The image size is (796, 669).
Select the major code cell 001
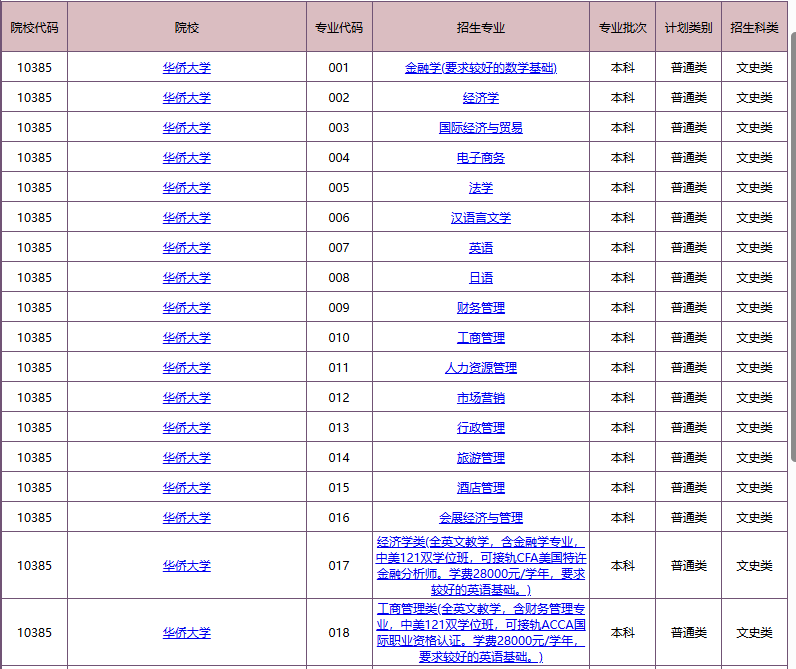click(x=339, y=68)
